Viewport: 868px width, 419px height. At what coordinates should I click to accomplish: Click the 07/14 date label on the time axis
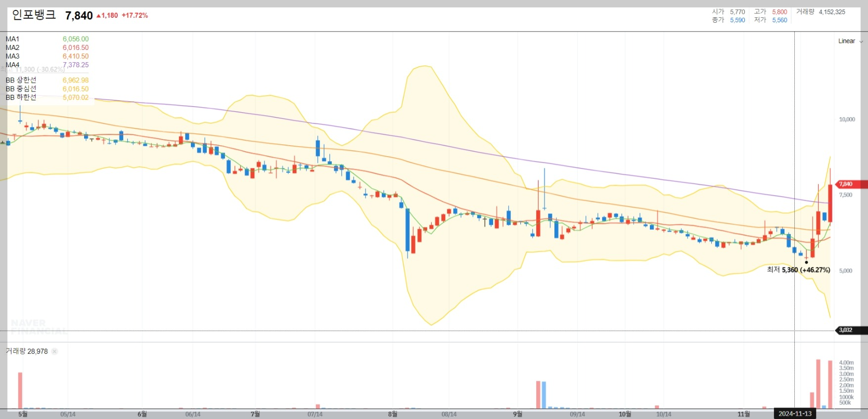[x=315, y=415]
